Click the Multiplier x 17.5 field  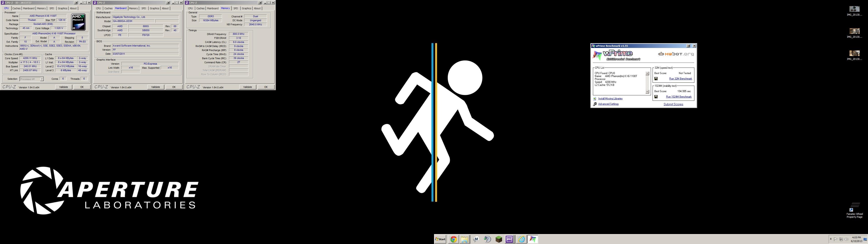[30, 62]
